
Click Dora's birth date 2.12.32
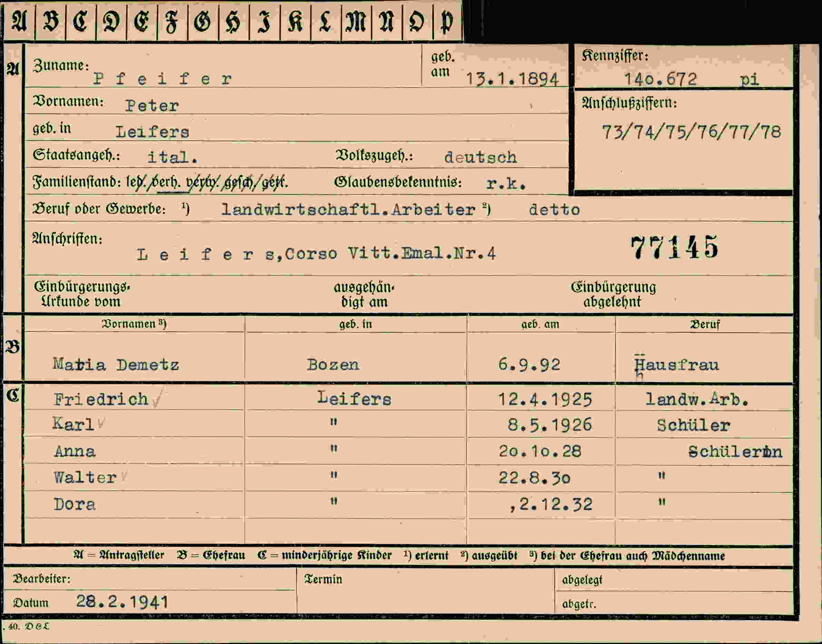556,505
